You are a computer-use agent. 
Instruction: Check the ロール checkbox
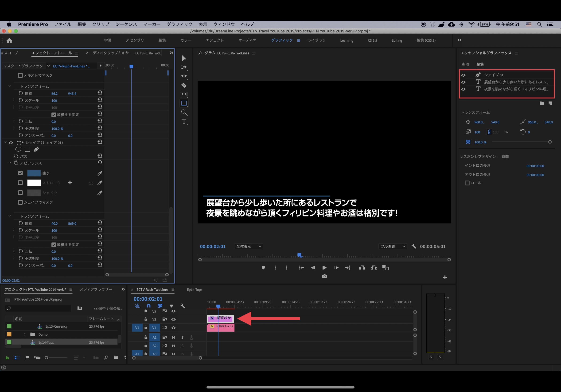[x=467, y=183]
